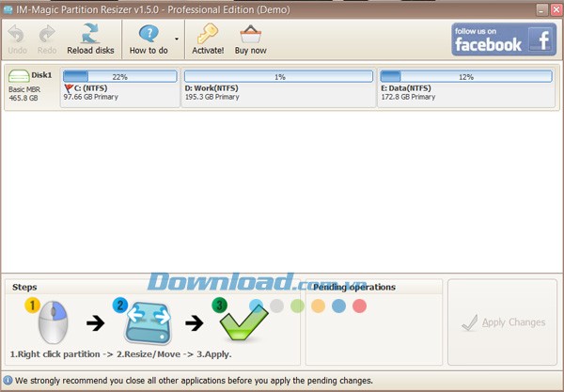Click the 172.8 GB Primary text
This screenshot has width=564, height=392.
(x=408, y=97)
